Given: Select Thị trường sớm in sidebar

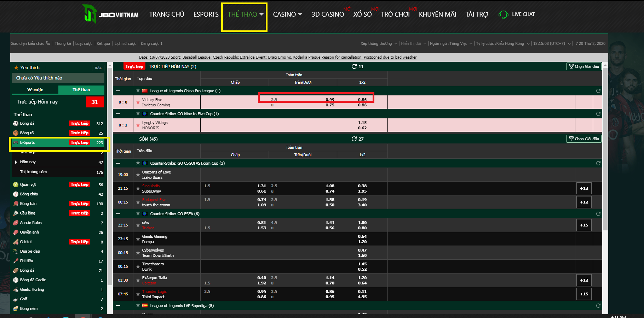Looking at the screenshot, I should pos(58,172).
